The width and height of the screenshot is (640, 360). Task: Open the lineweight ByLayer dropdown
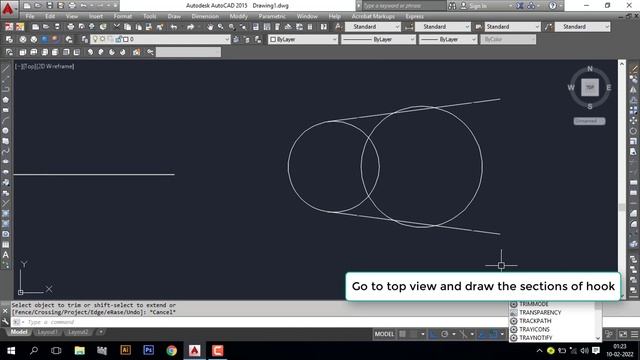point(448,39)
